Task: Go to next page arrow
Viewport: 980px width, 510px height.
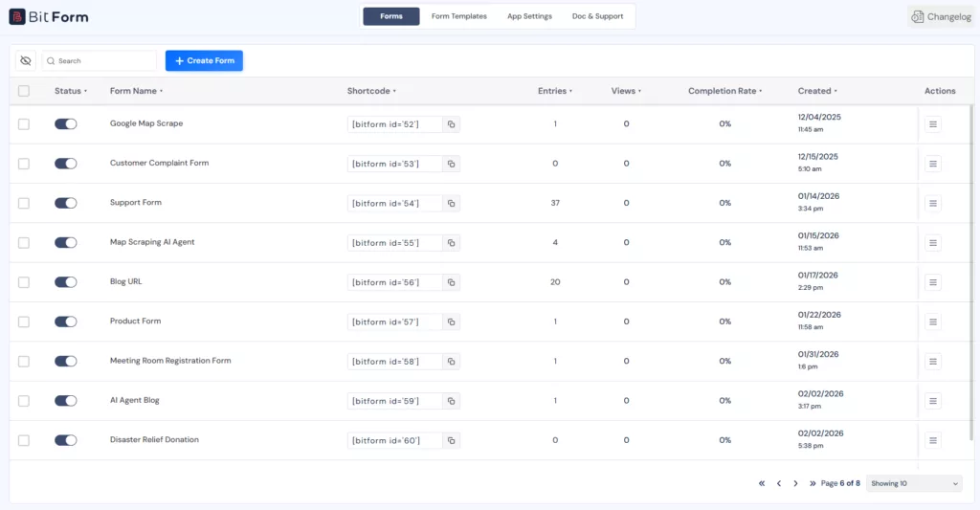Action: pyautogui.click(x=795, y=483)
